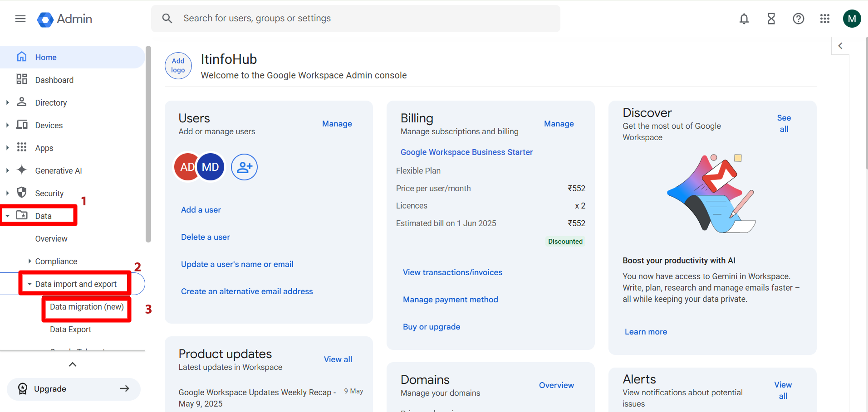This screenshot has height=412, width=868.
Task: Open the Home menu item
Action: [x=73, y=57]
